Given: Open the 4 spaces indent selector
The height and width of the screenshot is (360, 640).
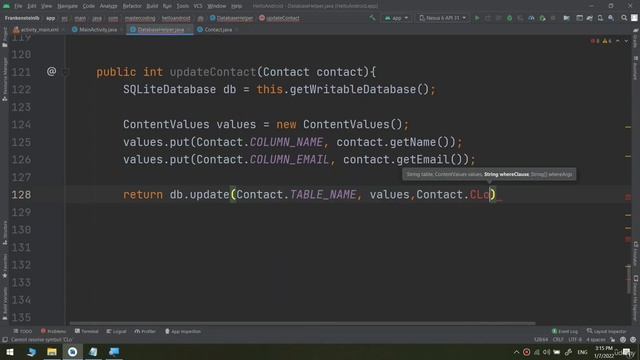Looking at the screenshot, I should click(596, 340).
